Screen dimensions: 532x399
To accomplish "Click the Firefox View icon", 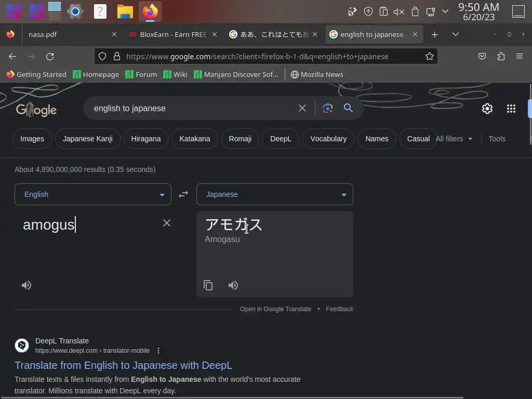I will point(10,34).
